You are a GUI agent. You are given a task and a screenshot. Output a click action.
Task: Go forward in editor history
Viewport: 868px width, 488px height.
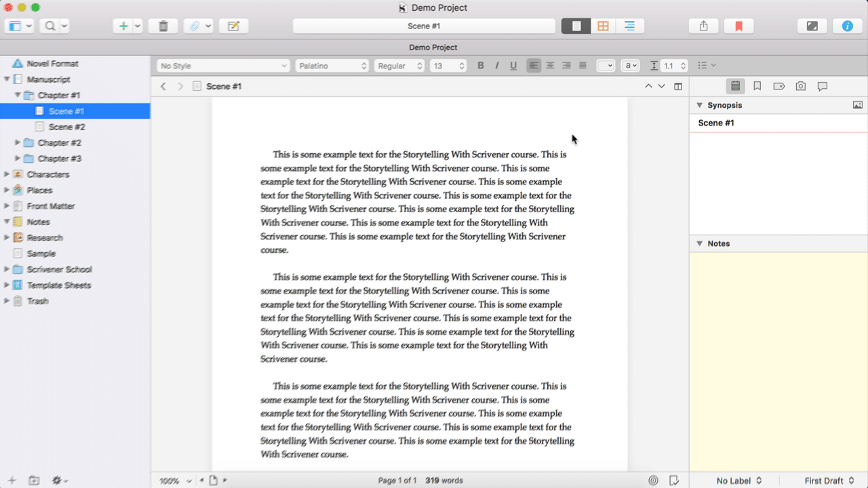[x=180, y=86]
